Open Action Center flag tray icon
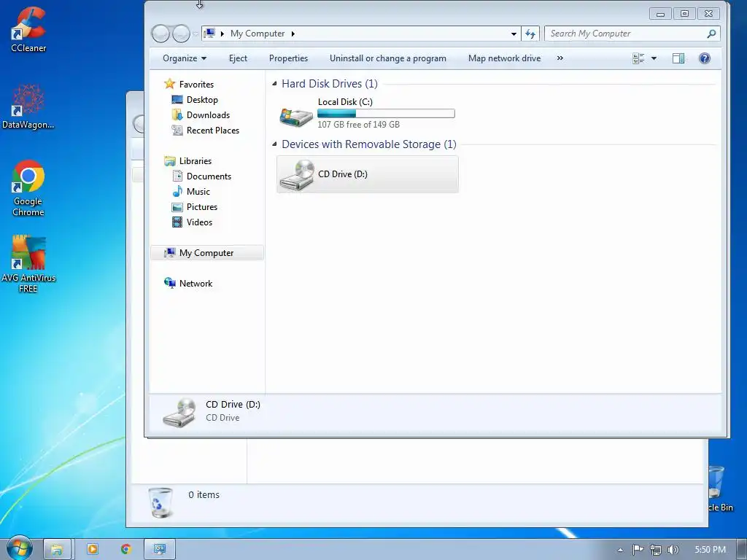The height and width of the screenshot is (560, 747). (x=638, y=550)
